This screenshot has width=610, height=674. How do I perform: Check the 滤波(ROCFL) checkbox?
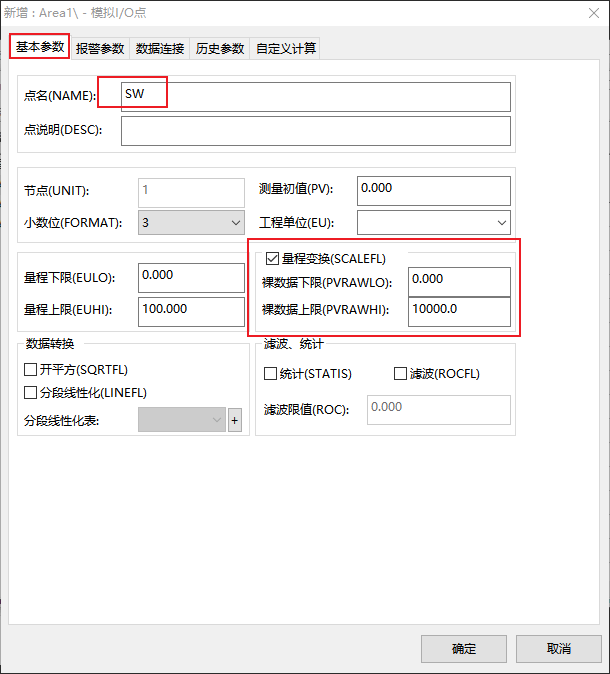coord(400,374)
